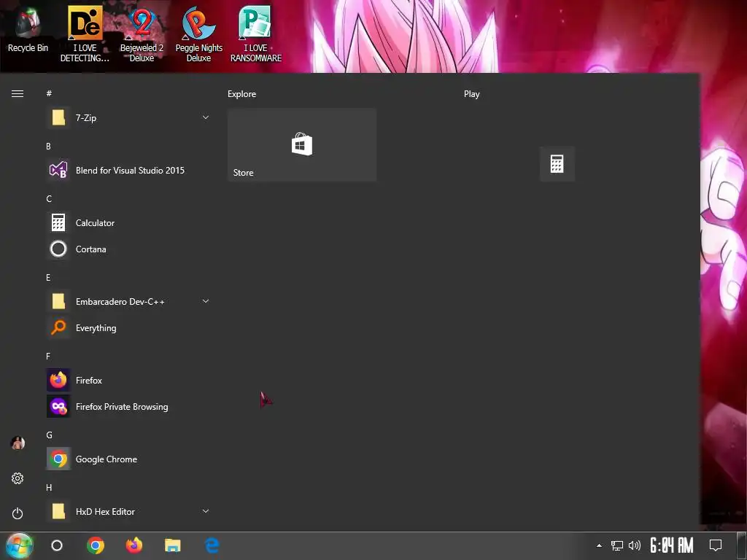Click the F letter header
The image size is (747, 560).
(x=48, y=356)
